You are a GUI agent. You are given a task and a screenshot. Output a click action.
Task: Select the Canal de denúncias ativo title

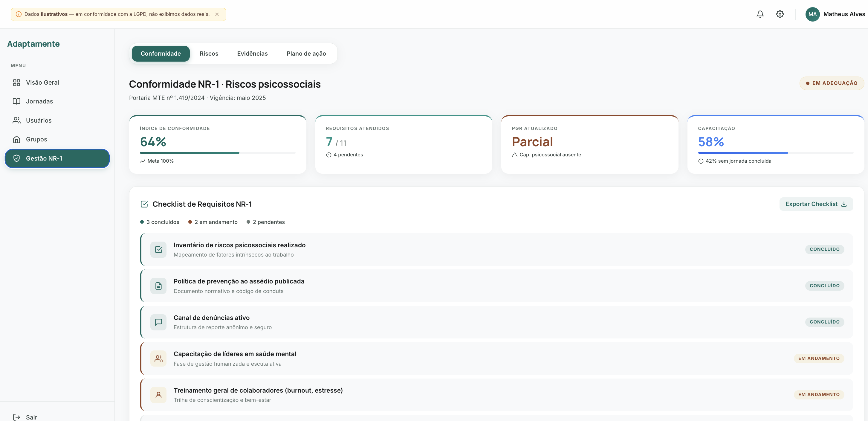coord(212,318)
